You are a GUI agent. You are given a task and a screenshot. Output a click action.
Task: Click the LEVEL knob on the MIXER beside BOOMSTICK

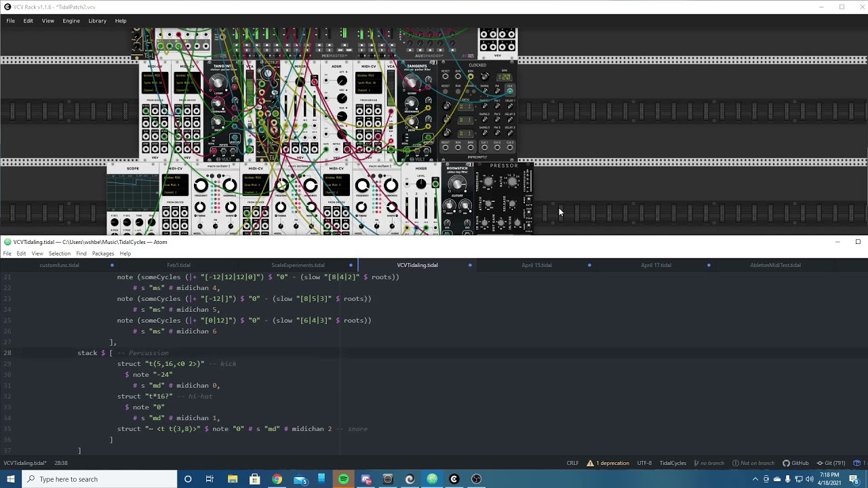pyautogui.click(x=421, y=184)
